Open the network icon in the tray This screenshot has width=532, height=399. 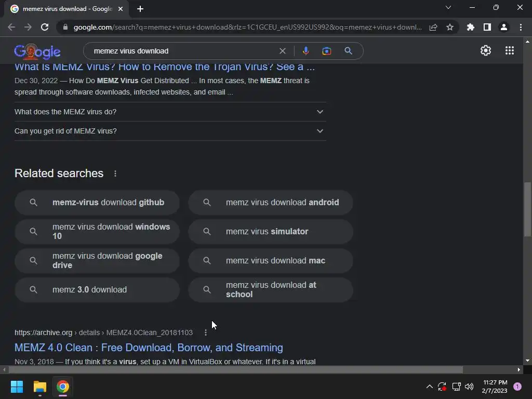456,387
